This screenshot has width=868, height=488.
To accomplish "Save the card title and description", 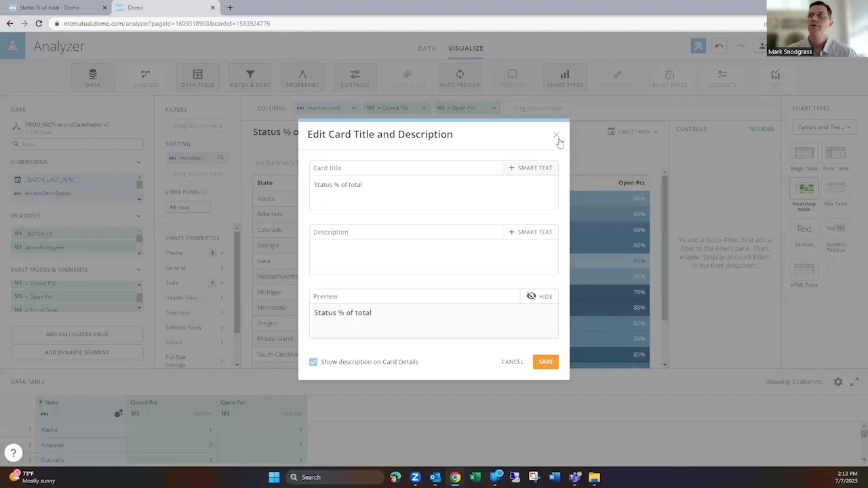I will coord(545,362).
